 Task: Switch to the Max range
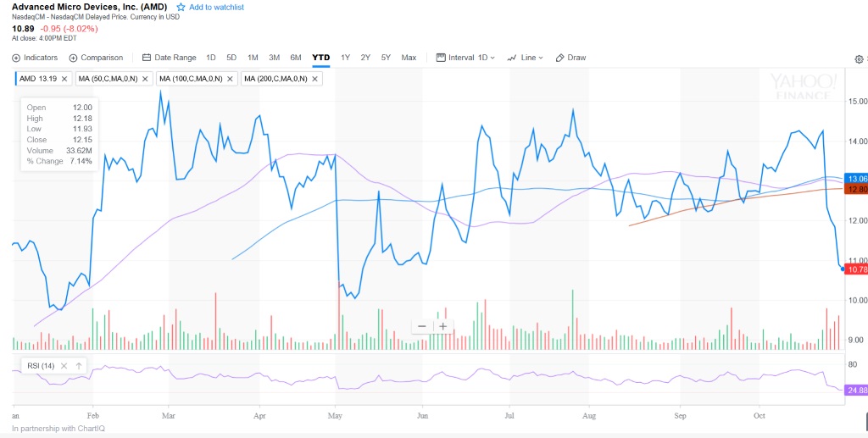tap(409, 58)
